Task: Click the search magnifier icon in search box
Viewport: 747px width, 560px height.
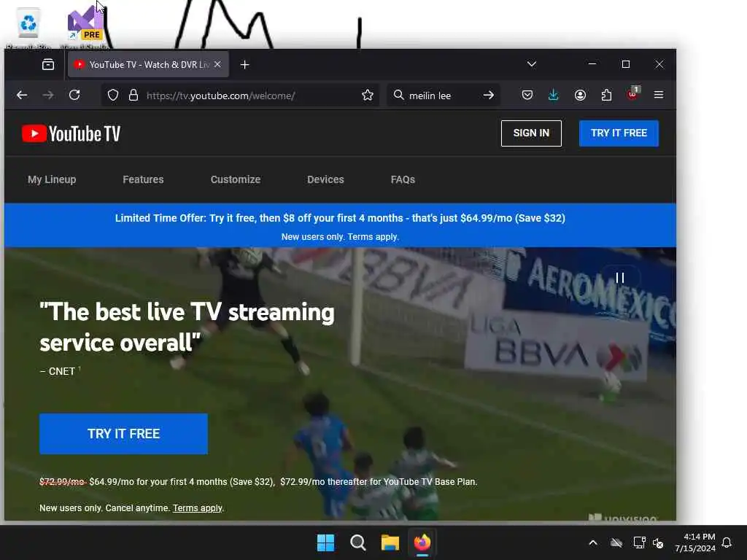Action: (398, 96)
